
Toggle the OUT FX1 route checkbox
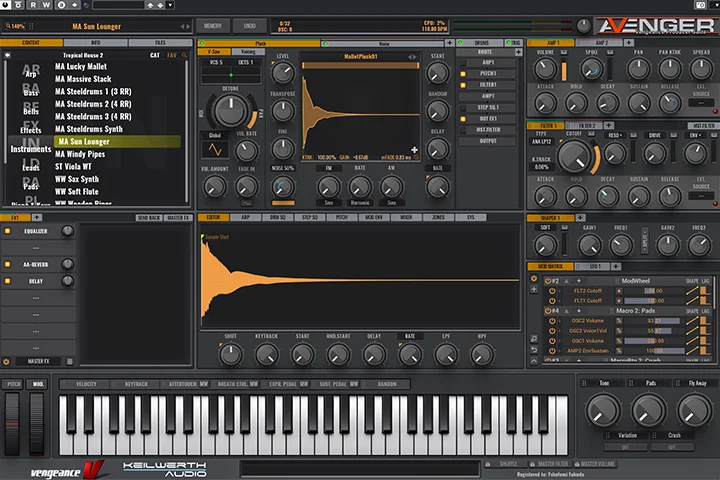[x=463, y=119]
